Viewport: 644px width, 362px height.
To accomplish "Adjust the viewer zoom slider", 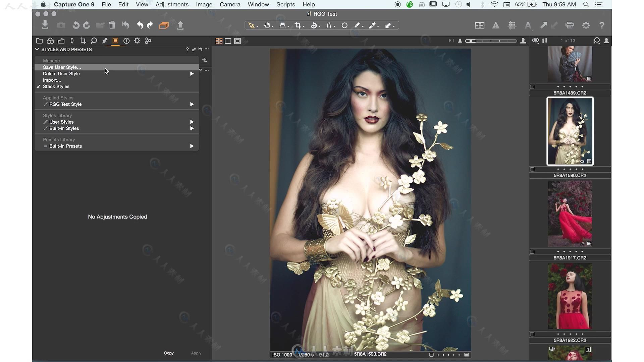I will pos(491,41).
